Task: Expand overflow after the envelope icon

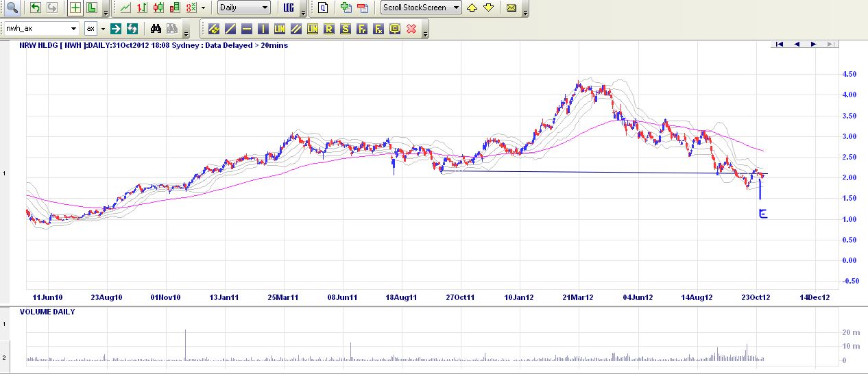Action: click(525, 10)
